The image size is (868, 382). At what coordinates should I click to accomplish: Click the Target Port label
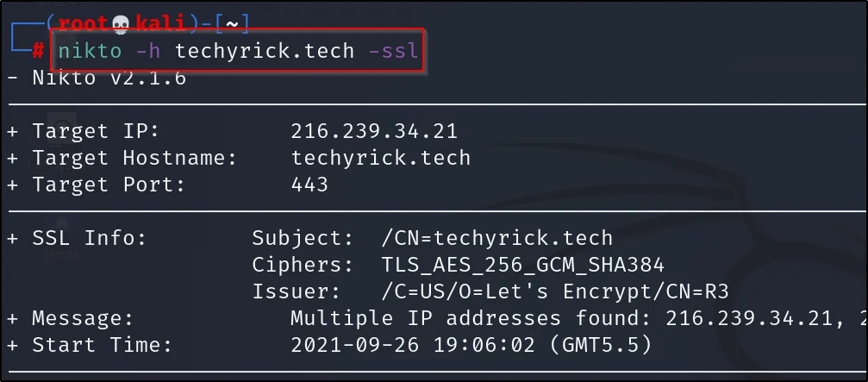coord(96,184)
